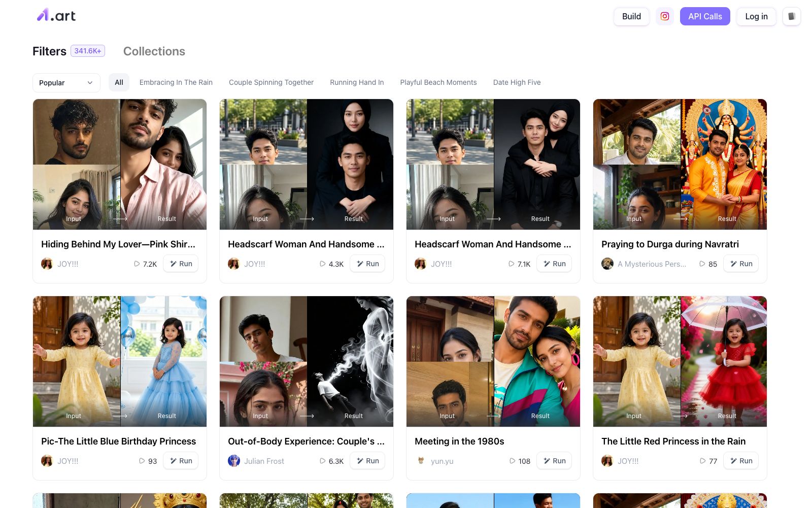Click the A.art logo
This screenshot has width=812, height=508.
[x=56, y=15]
